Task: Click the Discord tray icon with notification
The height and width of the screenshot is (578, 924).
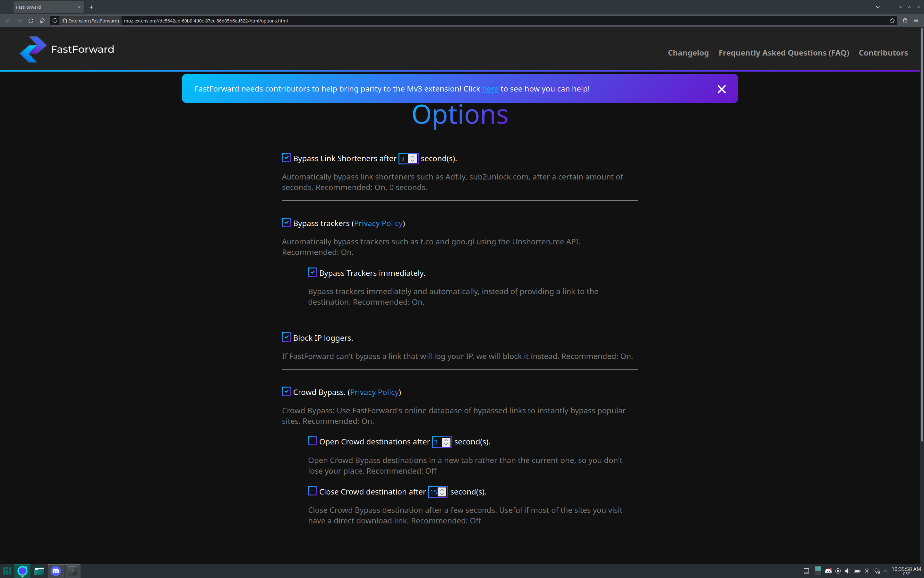Action: (x=828, y=571)
